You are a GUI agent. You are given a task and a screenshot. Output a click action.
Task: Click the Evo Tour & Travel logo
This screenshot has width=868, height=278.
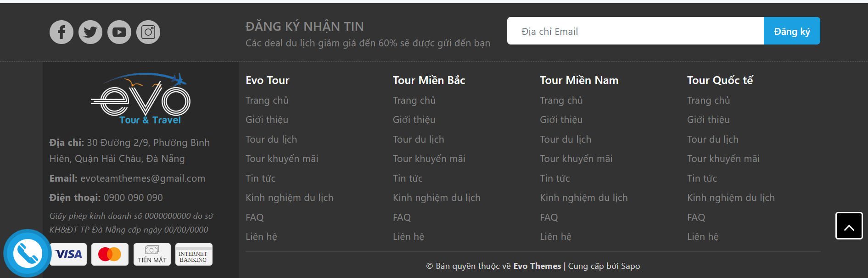140,99
